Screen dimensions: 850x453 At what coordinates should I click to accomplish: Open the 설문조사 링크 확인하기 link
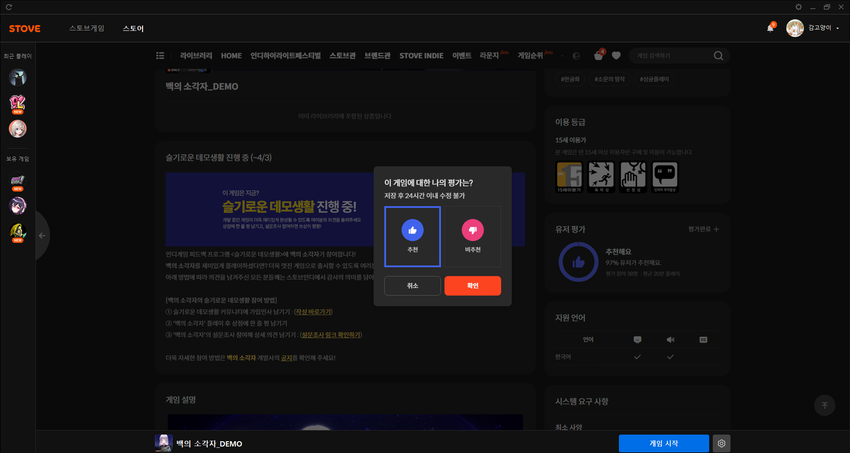click(331, 335)
